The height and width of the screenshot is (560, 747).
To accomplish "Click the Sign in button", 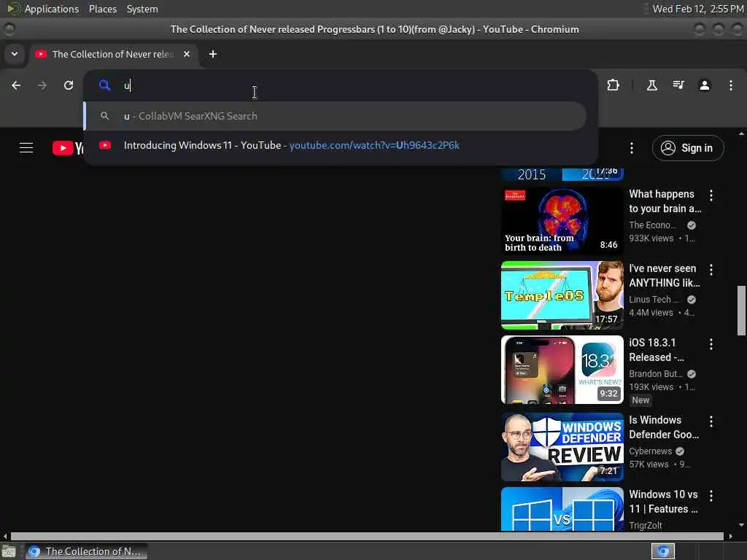I will click(688, 148).
